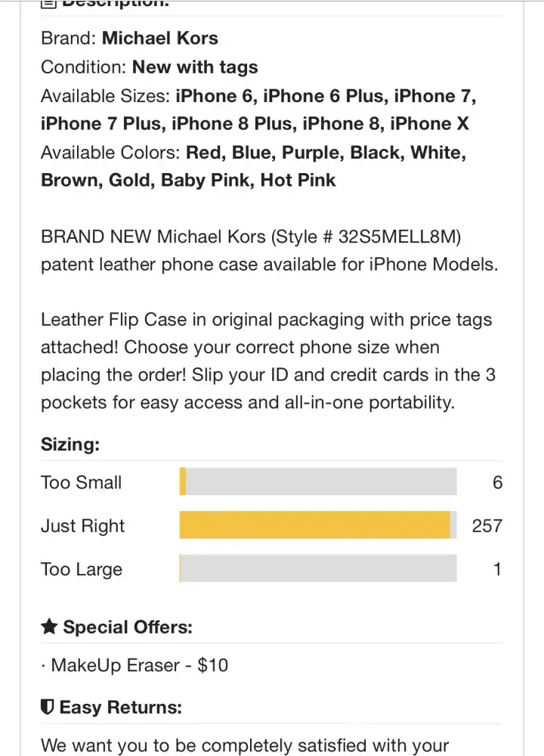Tap the Just Right count 257
544x756 pixels.
(487, 525)
